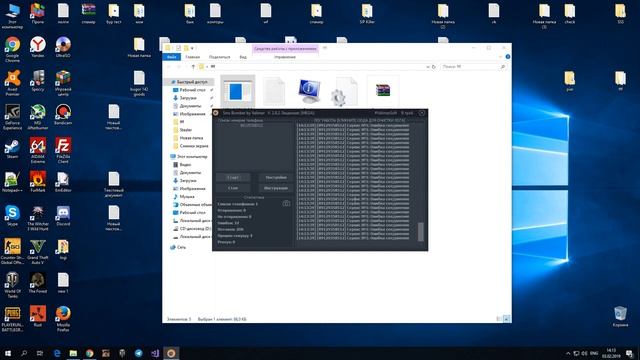Screen dimensions: 640x360
Task: Click the Start button in Sms Bomber
Action: [x=233, y=178]
